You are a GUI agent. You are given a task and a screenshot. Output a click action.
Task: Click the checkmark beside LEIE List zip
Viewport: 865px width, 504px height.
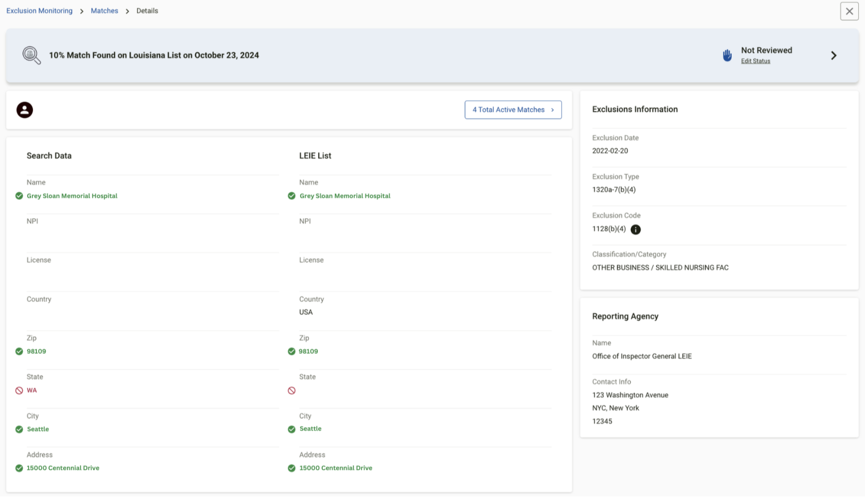tap(292, 351)
